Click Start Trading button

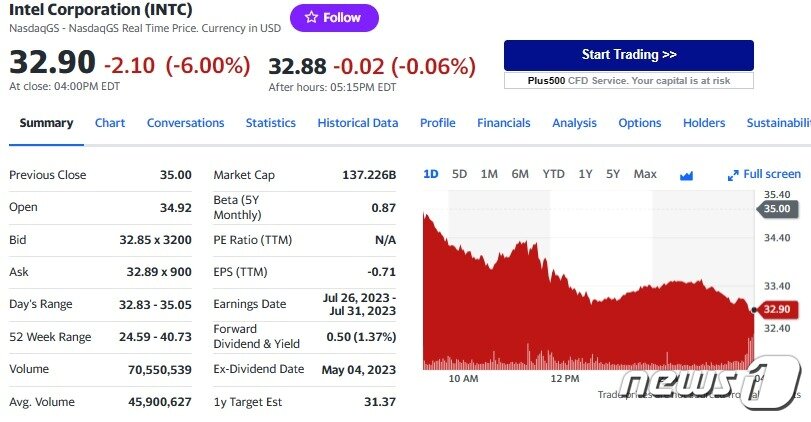click(628, 55)
